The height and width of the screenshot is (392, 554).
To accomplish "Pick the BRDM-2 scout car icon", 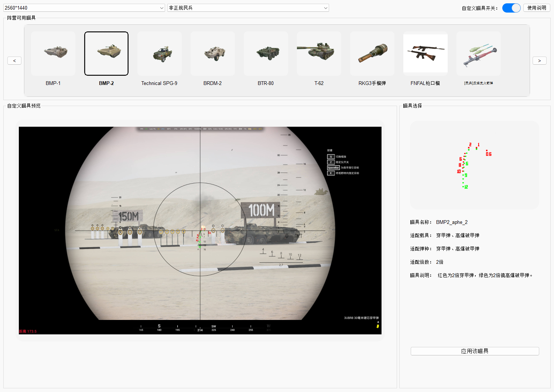I will point(213,54).
